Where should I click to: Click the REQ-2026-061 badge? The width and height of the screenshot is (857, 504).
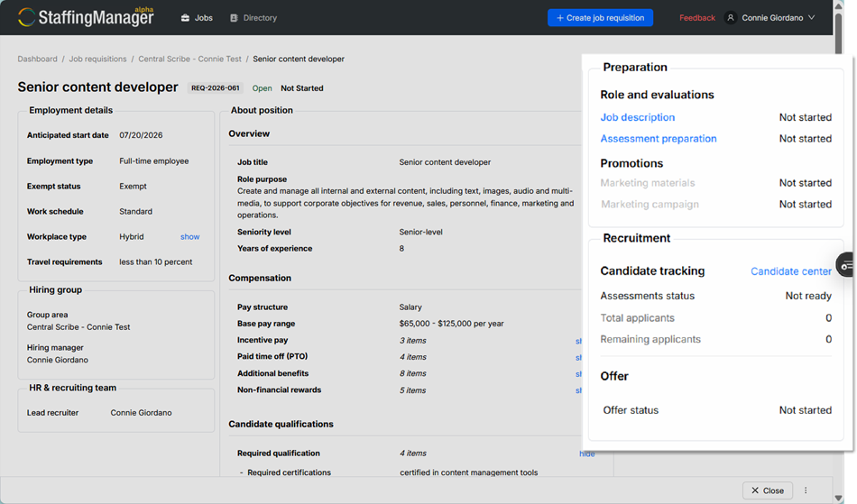coord(216,88)
